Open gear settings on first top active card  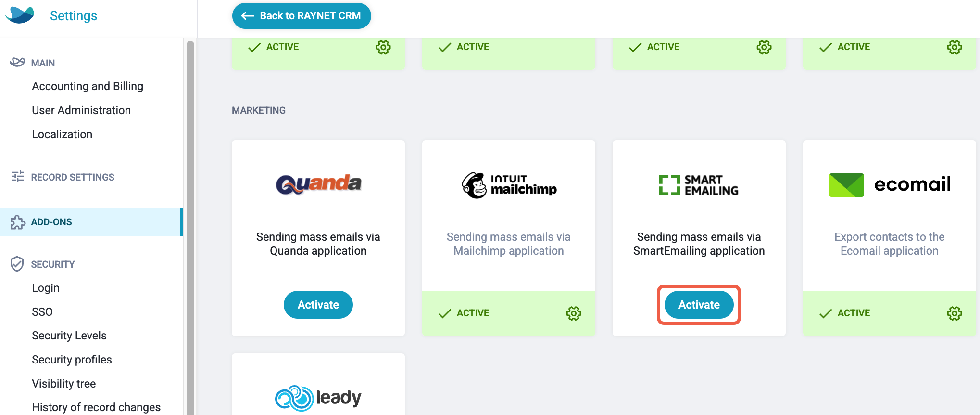(383, 47)
